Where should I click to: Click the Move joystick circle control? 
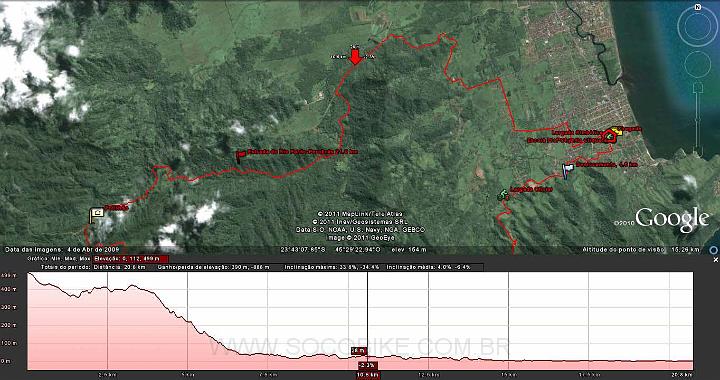click(x=698, y=64)
